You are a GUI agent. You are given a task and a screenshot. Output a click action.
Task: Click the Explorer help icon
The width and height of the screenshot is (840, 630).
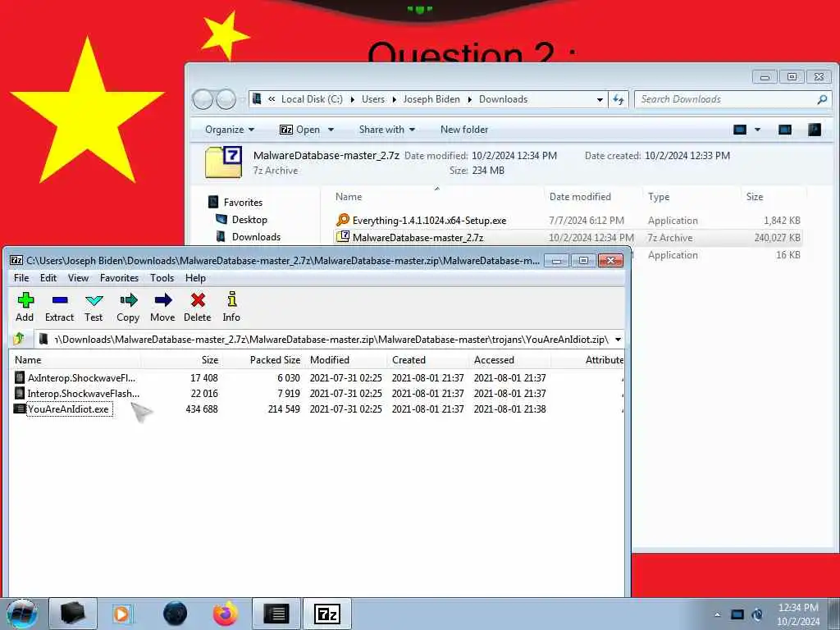coord(815,130)
